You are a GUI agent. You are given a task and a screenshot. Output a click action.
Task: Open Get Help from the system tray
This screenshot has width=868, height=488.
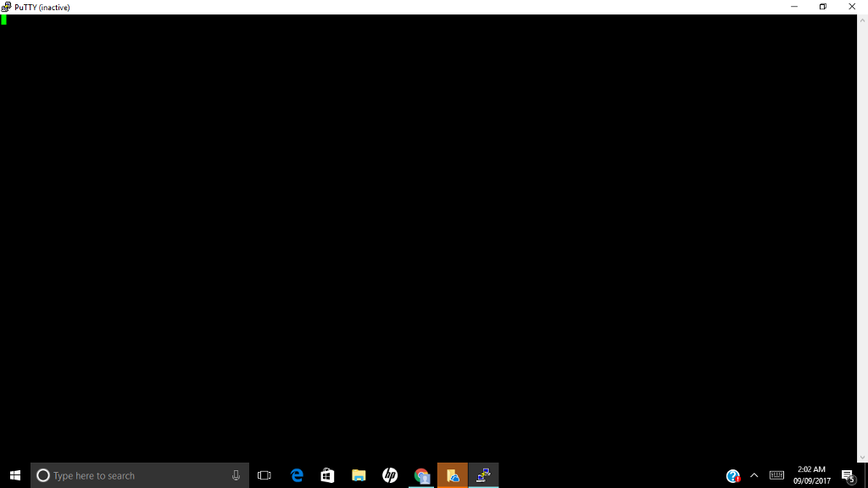pos(732,475)
